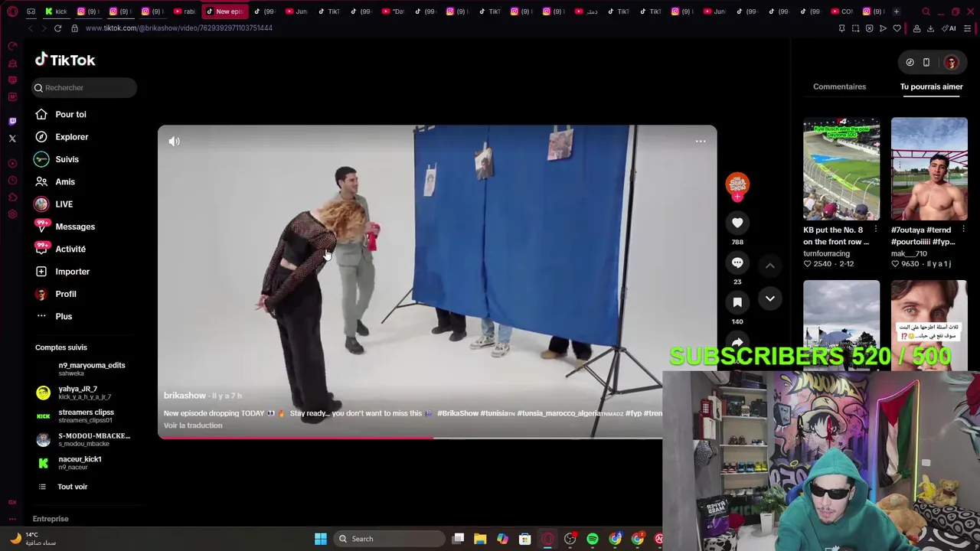Screen dimensions: 980x551
Task: Open the #7outaya #ternd video thumbnail
Action: [x=929, y=168]
